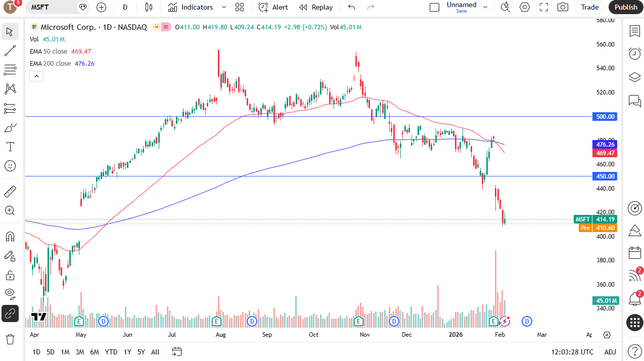The image size is (644, 361).
Task: Take a chart snapshot with camera icon
Action: (x=562, y=7)
